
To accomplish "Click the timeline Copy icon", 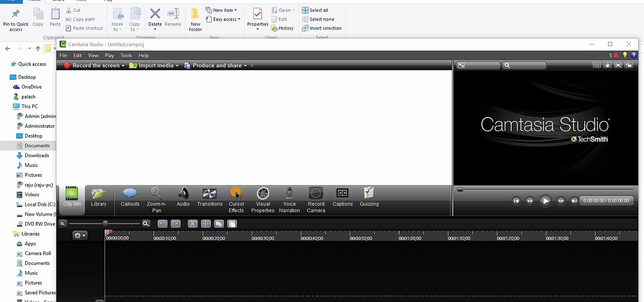I will click(x=219, y=224).
